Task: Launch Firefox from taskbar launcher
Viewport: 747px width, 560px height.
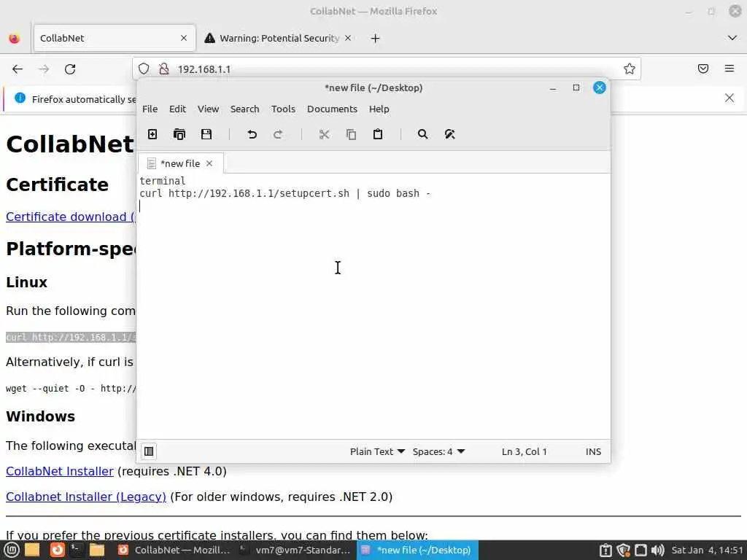Action: click(x=58, y=550)
